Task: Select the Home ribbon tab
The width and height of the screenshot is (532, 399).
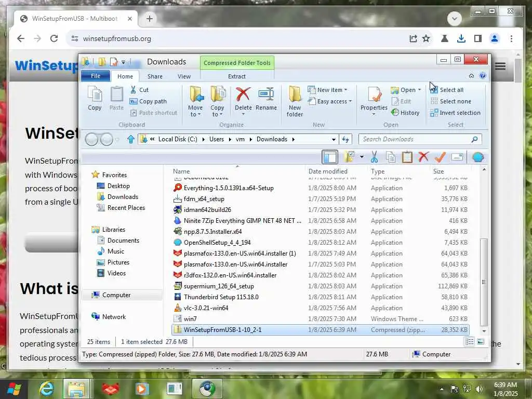Action: (x=125, y=76)
